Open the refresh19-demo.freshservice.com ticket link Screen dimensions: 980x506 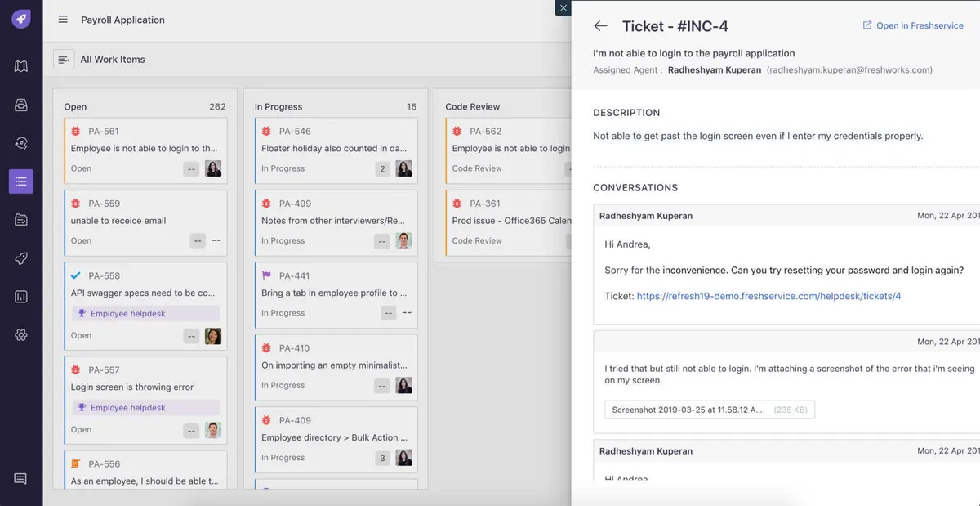[x=768, y=296]
